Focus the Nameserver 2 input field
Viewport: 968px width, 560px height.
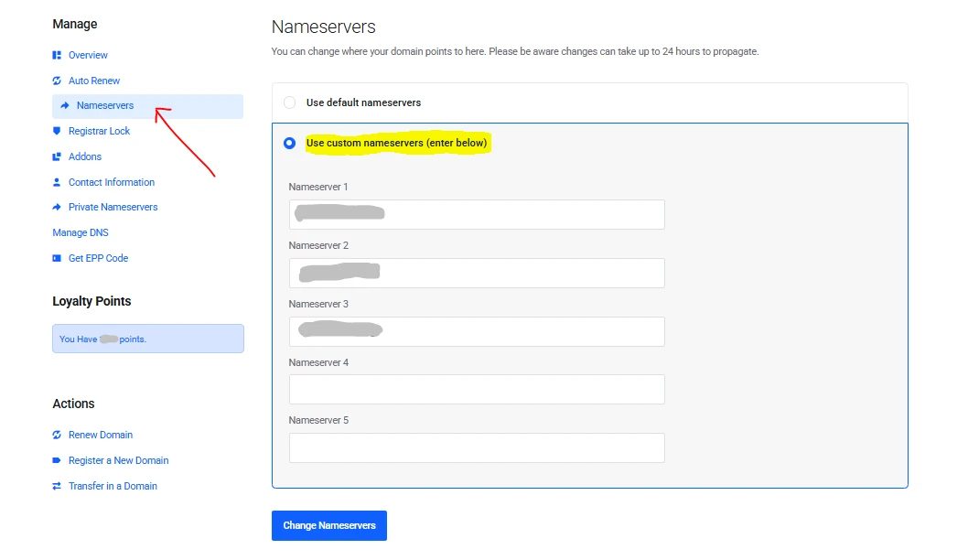coord(477,273)
